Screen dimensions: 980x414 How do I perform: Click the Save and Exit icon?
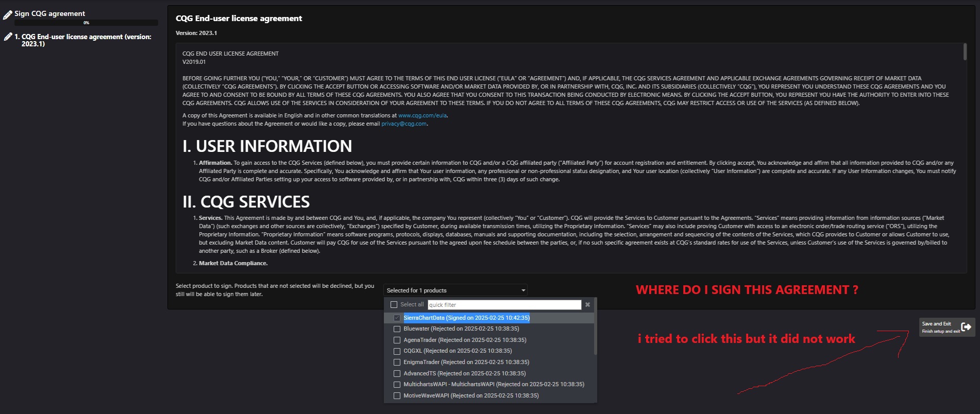pos(966,327)
